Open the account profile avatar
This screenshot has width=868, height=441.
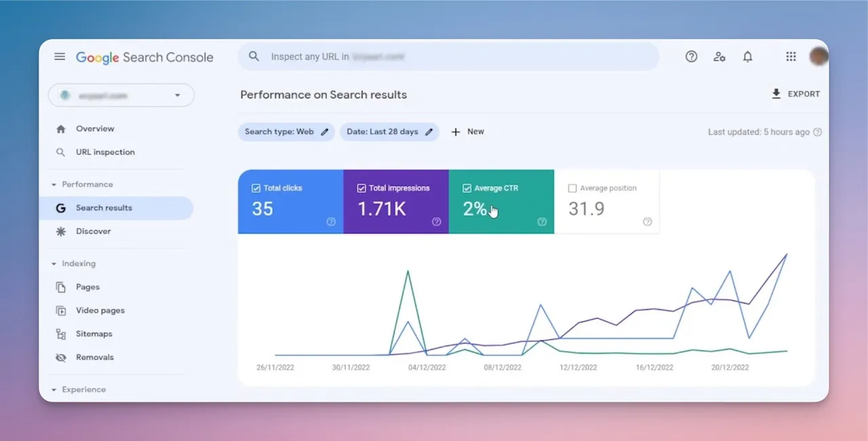click(x=818, y=56)
